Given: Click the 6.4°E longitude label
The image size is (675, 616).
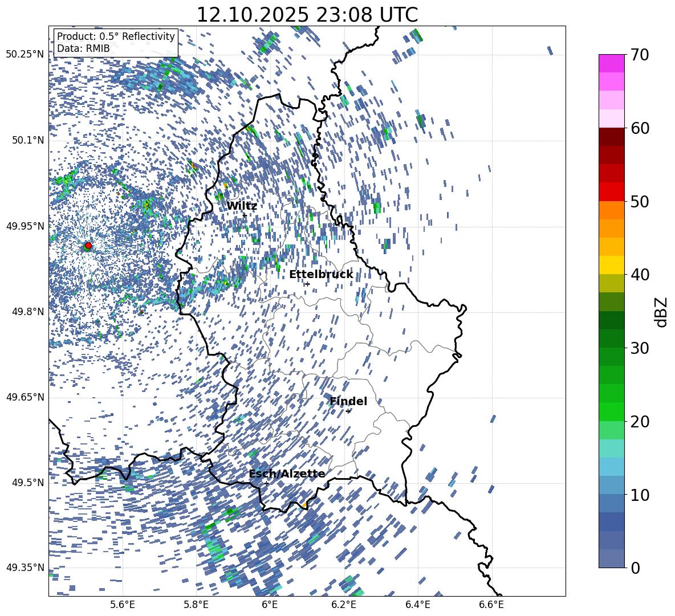Looking at the screenshot, I should pos(417,605).
